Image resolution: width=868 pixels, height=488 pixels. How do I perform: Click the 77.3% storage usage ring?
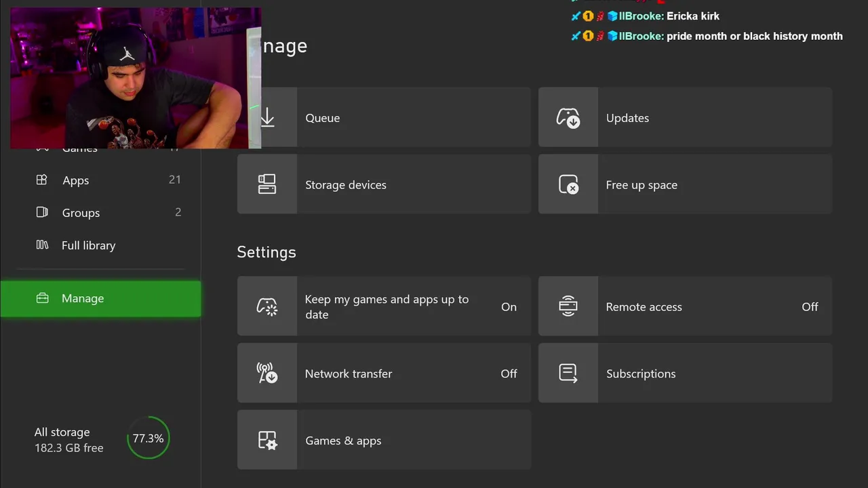(148, 439)
